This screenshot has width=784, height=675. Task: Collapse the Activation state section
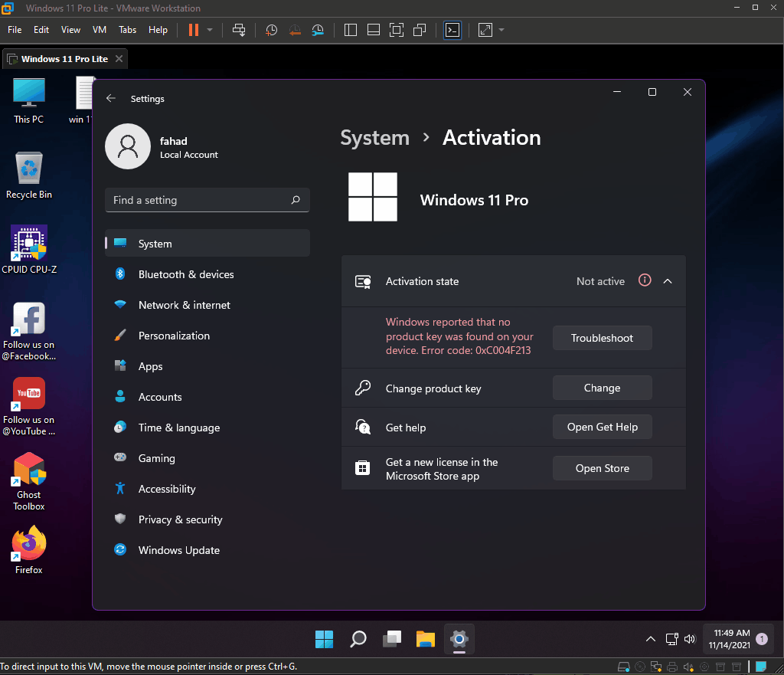(668, 281)
